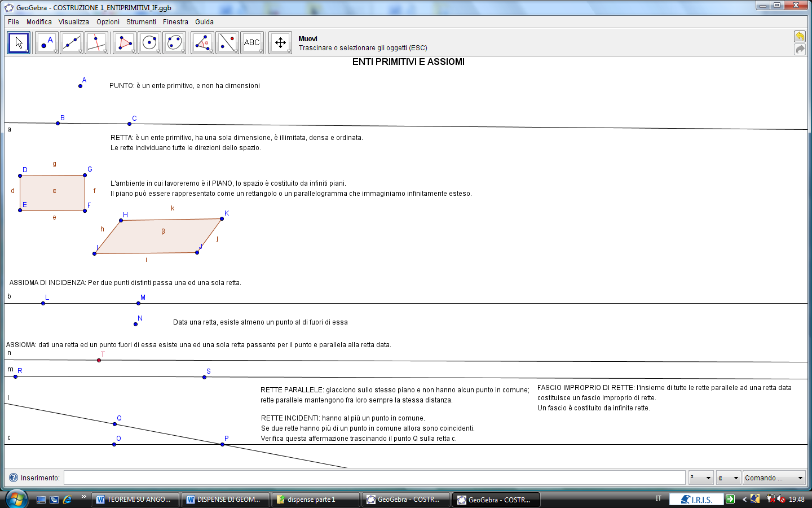Viewport: 812px width, 508px height.
Task: Click the clock showing 19.48
Action: [796, 500]
